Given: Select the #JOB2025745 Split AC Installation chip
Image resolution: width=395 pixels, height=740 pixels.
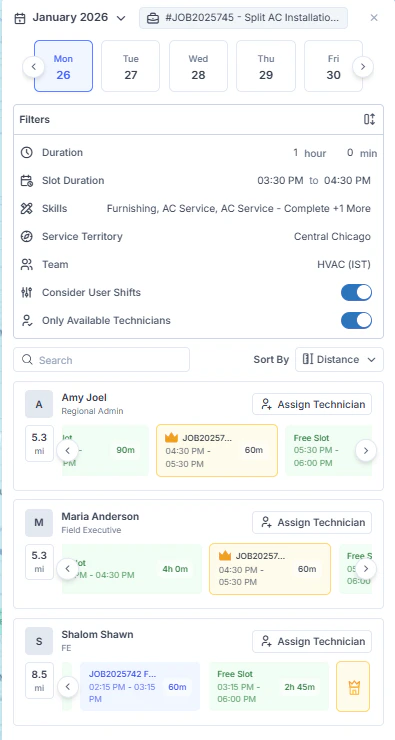Looking at the screenshot, I should (x=243, y=18).
